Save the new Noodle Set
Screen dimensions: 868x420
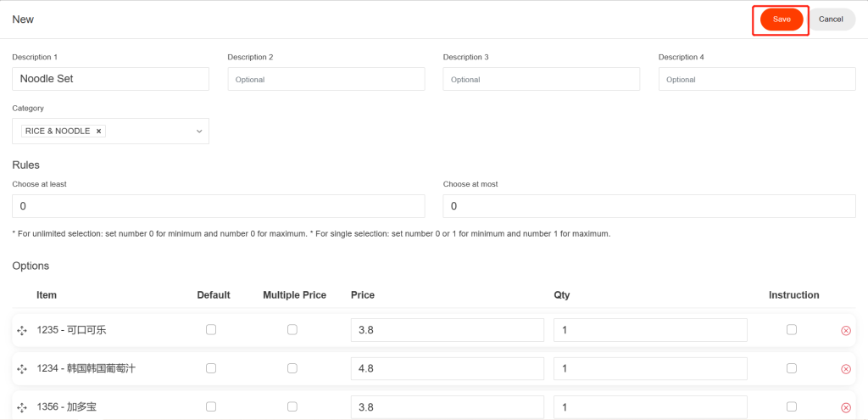[782, 20]
